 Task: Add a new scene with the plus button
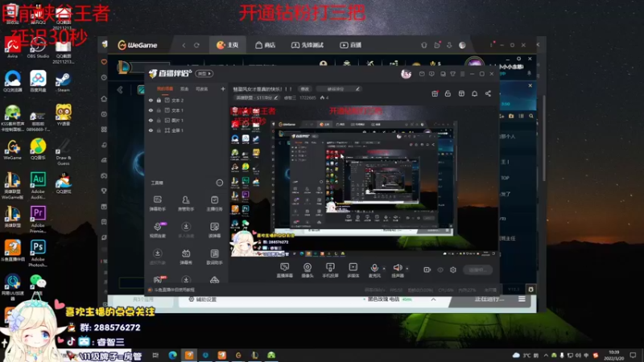tap(223, 88)
